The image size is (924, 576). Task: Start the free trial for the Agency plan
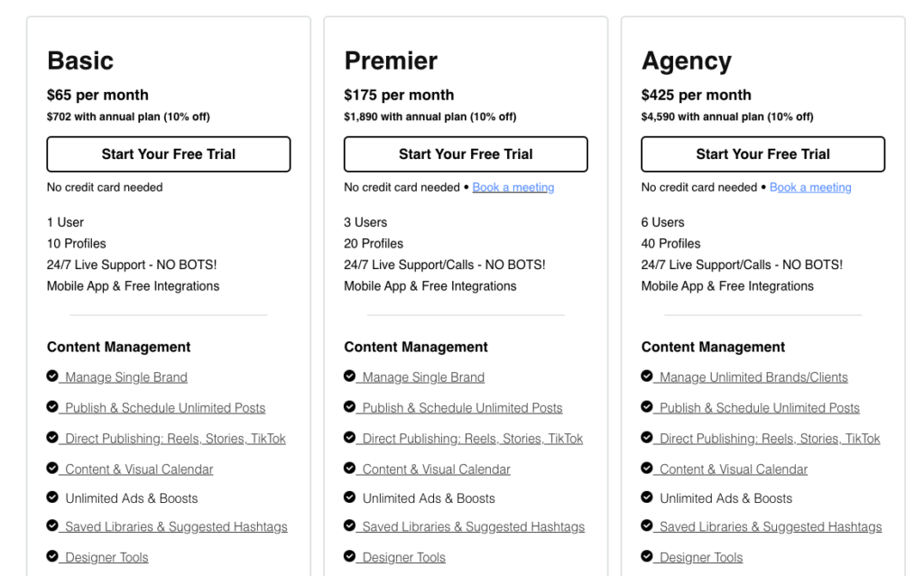point(762,154)
